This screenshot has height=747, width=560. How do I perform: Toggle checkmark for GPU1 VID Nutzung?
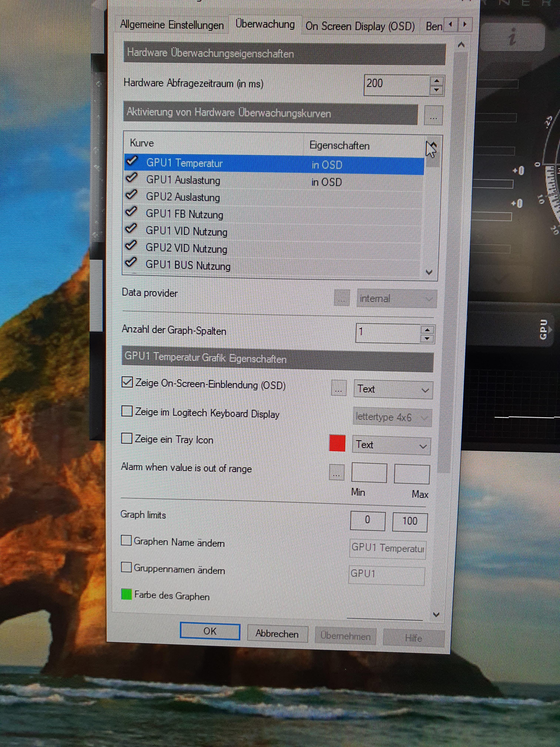click(x=131, y=229)
